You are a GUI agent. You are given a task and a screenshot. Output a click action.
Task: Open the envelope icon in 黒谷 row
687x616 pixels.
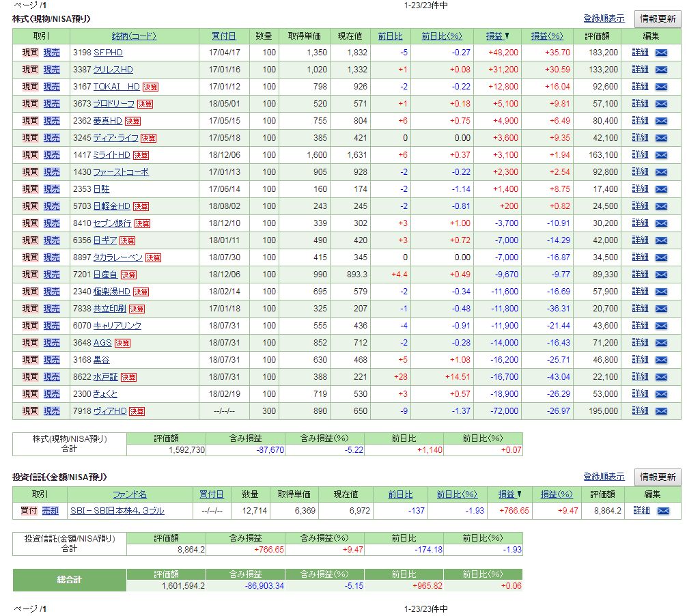tap(661, 360)
